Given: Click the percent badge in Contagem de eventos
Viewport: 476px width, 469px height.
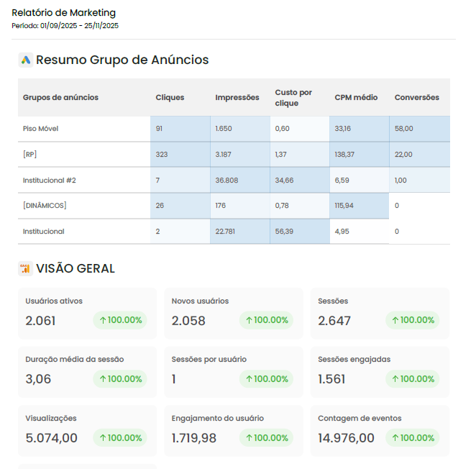Looking at the screenshot, I should (x=413, y=437).
